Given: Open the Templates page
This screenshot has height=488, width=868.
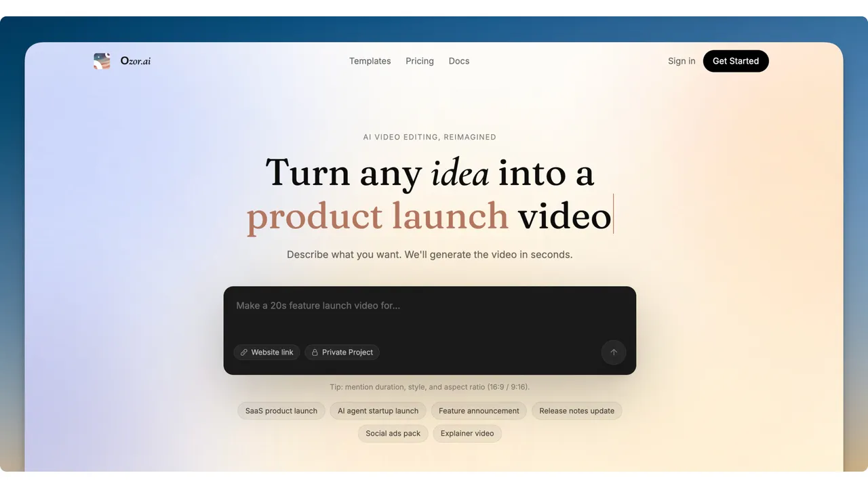Looking at the screenshot, I should [x=370, y=61].
